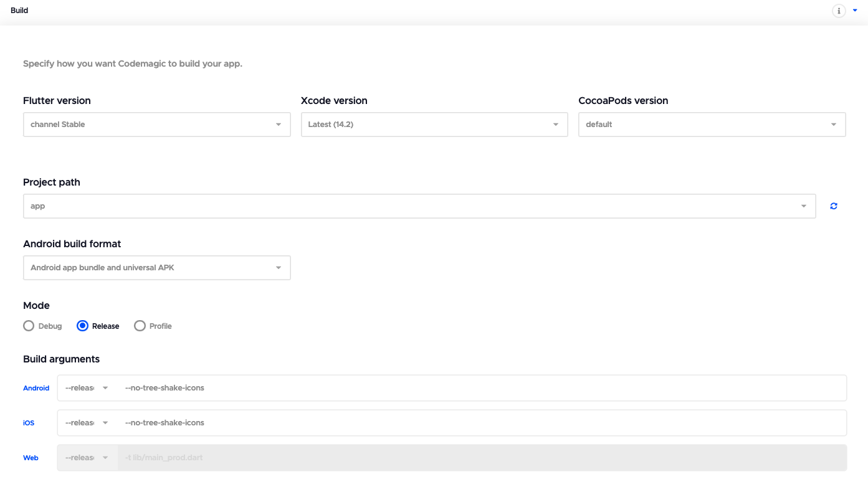Viewport: 868px width, 487px height.
Task: Click the Project path label
Action: (52, 182)
